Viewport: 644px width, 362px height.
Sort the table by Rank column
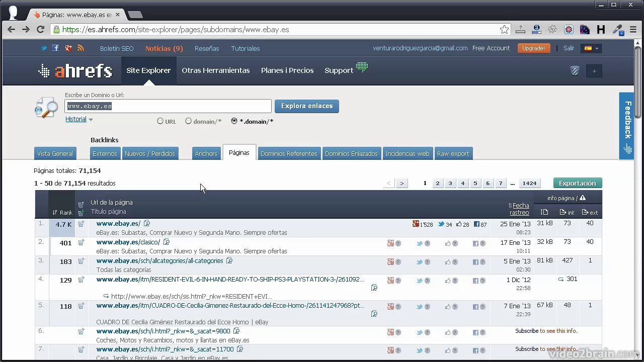(62, 212)
